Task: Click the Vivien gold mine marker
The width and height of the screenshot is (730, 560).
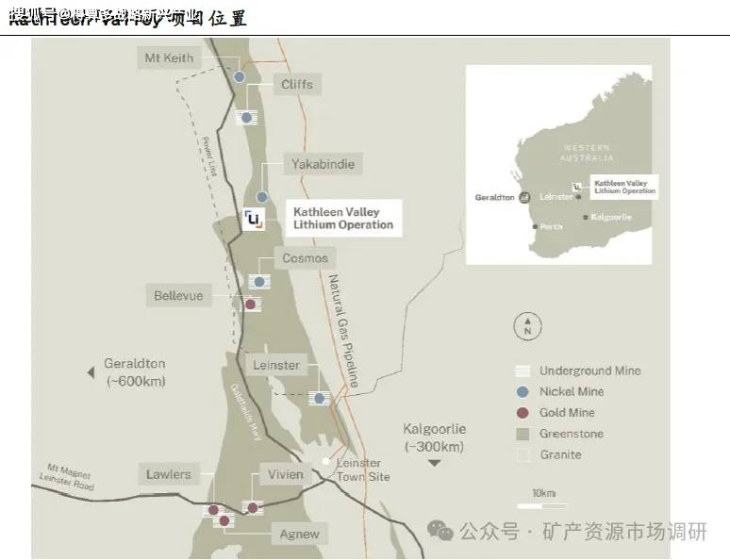Action: click(253, 508)
